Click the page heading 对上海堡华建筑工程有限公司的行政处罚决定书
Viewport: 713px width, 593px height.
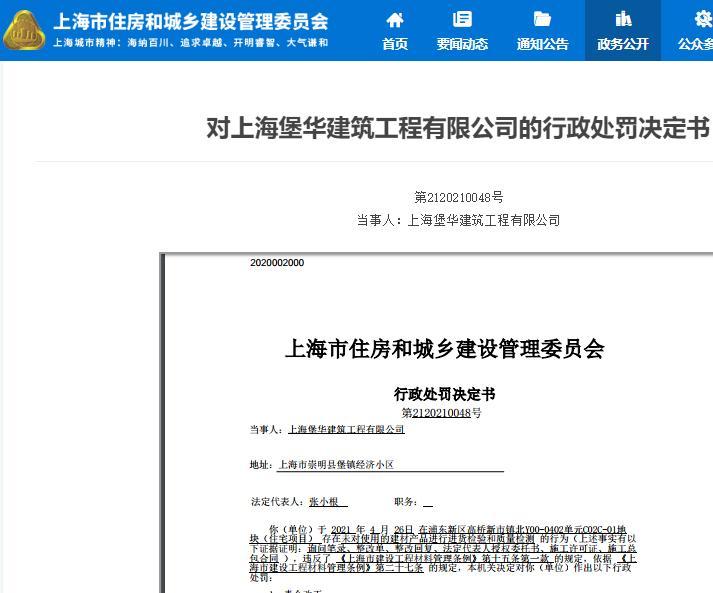[x=457, y=128]
